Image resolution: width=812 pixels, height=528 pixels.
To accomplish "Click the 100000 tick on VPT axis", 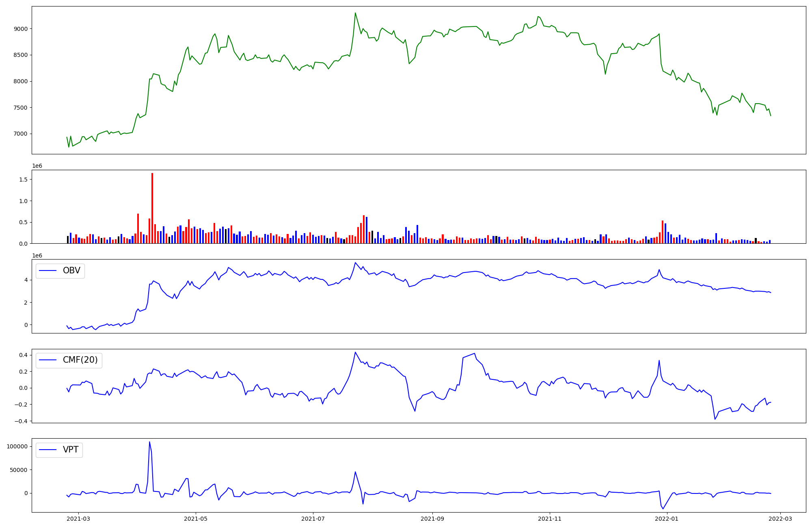I will [17, 446].
